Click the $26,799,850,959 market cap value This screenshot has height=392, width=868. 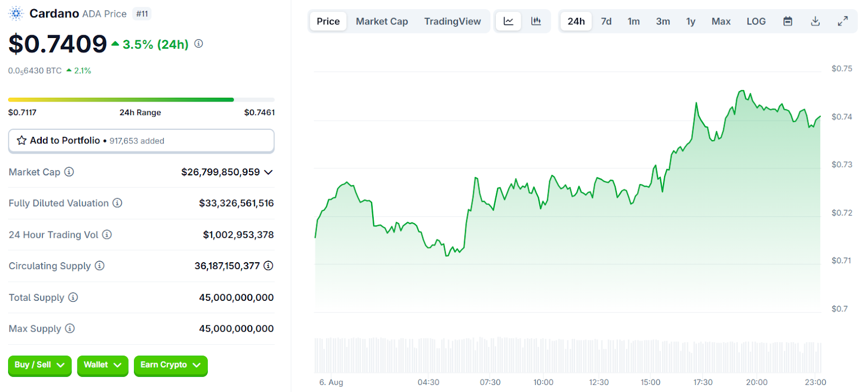point(220,172)
